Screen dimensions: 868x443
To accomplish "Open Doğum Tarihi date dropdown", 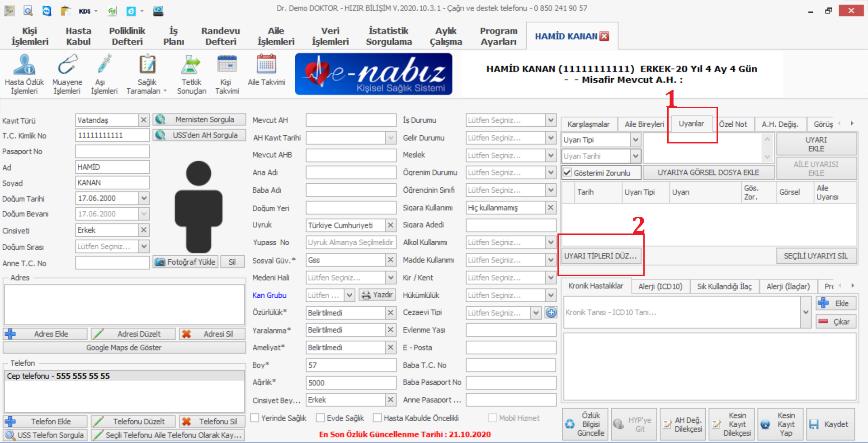I will [x=144, y=198].
